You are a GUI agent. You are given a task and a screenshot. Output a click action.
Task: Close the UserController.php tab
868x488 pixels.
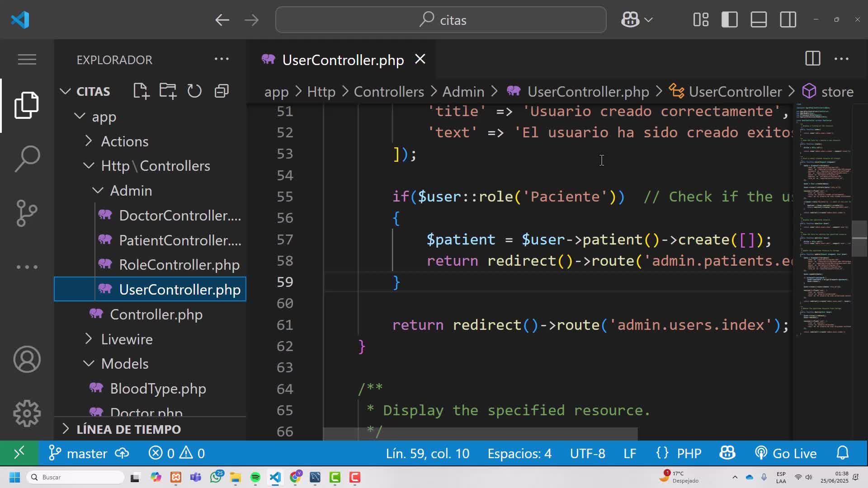(x=420, y=59)
